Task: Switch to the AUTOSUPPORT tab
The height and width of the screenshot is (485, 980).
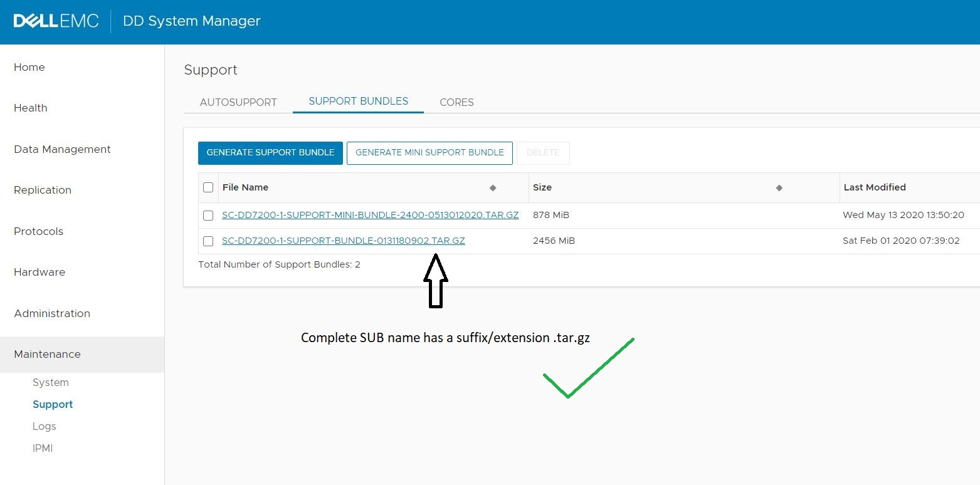Action: pos(238,102)
